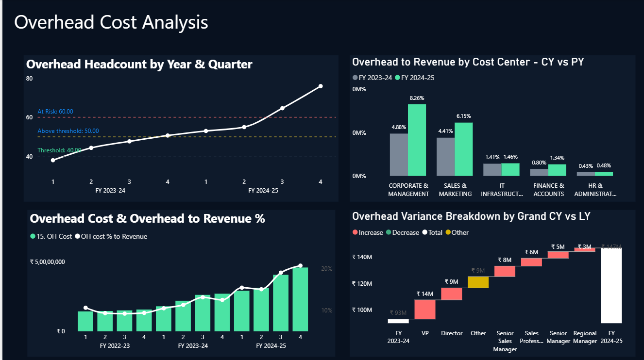Click the At Risk: 60.00 line label
This screenshot has height=360, width=644.
pyautogui.click(x=55, y=112)
